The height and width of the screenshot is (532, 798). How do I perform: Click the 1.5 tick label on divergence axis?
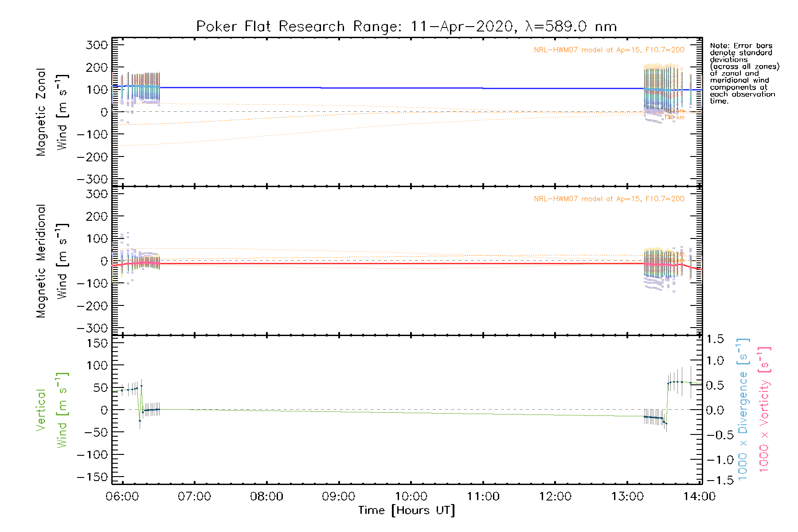tap(715, 339)
